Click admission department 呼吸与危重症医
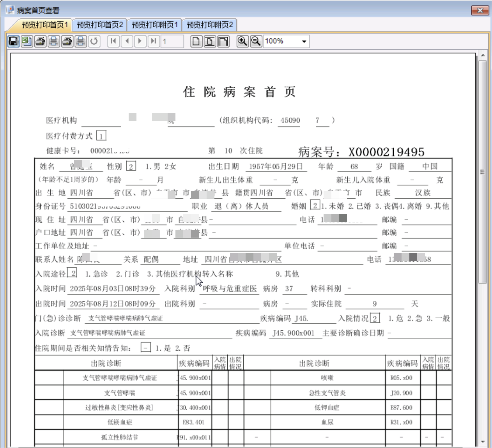Viewport: 492px width, 448px height. [x=230, y=289]
